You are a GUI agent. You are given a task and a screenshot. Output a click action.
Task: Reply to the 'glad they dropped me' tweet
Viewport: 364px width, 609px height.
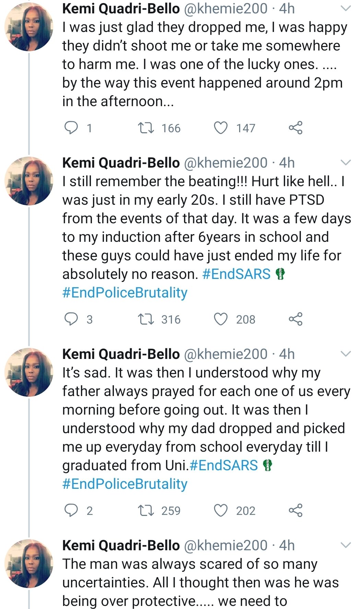point(71,128)
